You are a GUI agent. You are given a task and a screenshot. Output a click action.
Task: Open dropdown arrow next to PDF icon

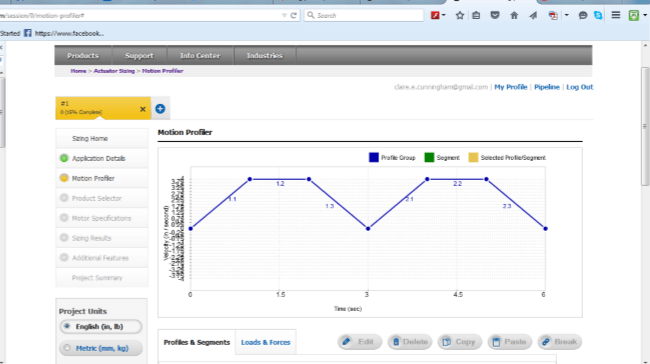pos(566,15)
